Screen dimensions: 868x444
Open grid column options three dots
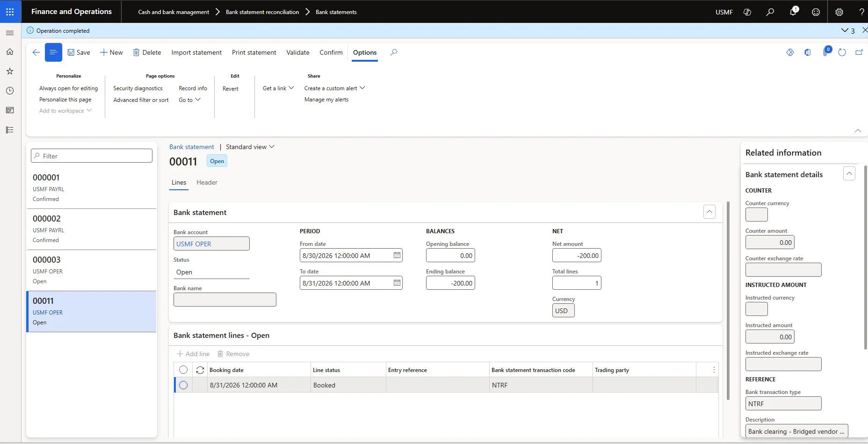(x=714, y=370)
